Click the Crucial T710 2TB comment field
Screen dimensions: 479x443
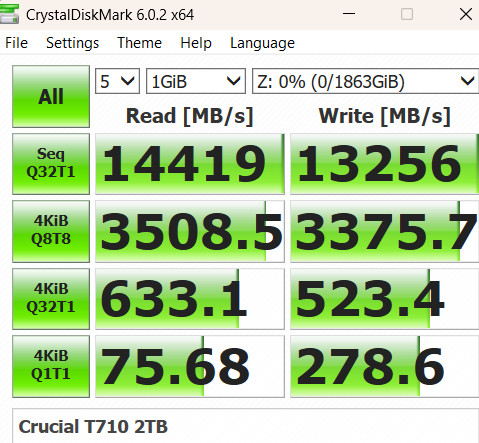[245, 426]
